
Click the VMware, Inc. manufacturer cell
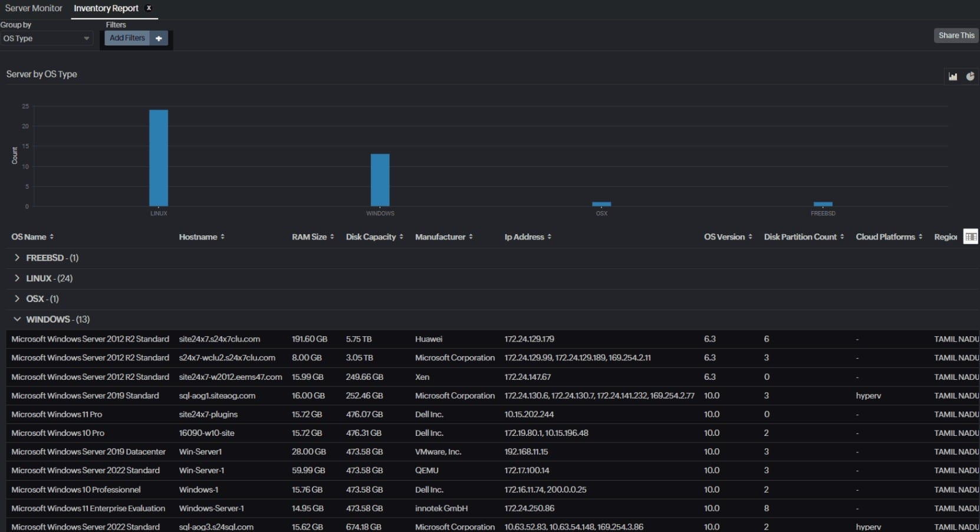[x=438, y=452]
